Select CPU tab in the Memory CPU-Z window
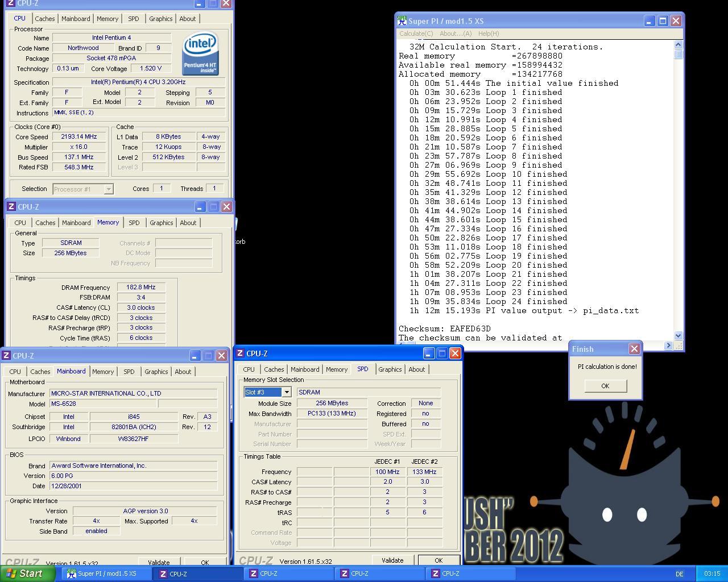Image resolution: width=728 pixels, height=582 pixels. pyautogui.click(x=20, y=223)
